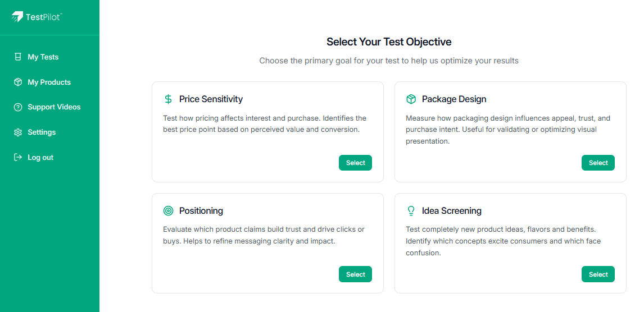Hit Select for Idea Screening
Viewport: 644px width, 312px height.
[x=598, y=274]
